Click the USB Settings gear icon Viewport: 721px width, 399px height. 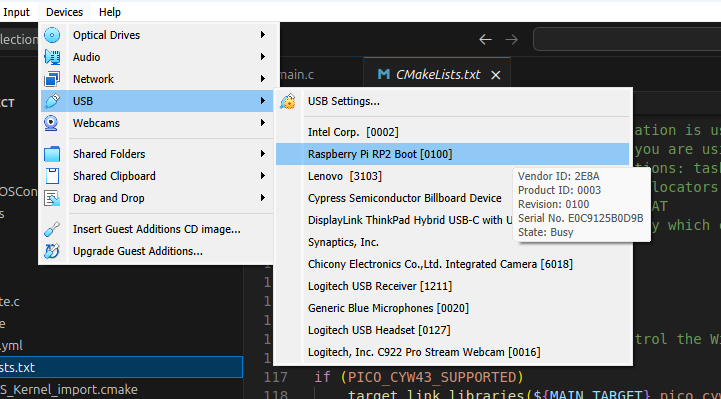[288, 101]
